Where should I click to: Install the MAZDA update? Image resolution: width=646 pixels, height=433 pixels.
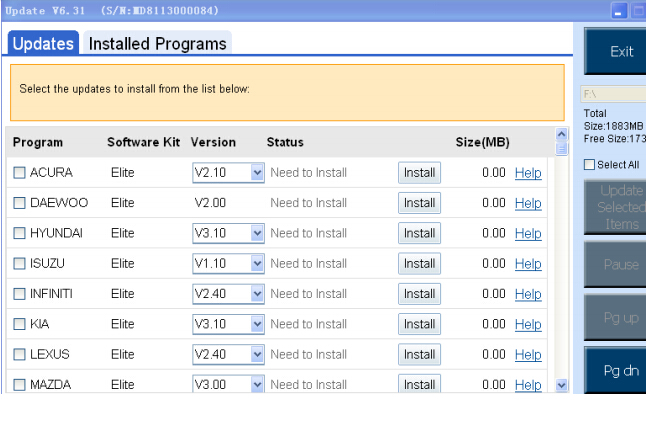[x=419, y=384]
